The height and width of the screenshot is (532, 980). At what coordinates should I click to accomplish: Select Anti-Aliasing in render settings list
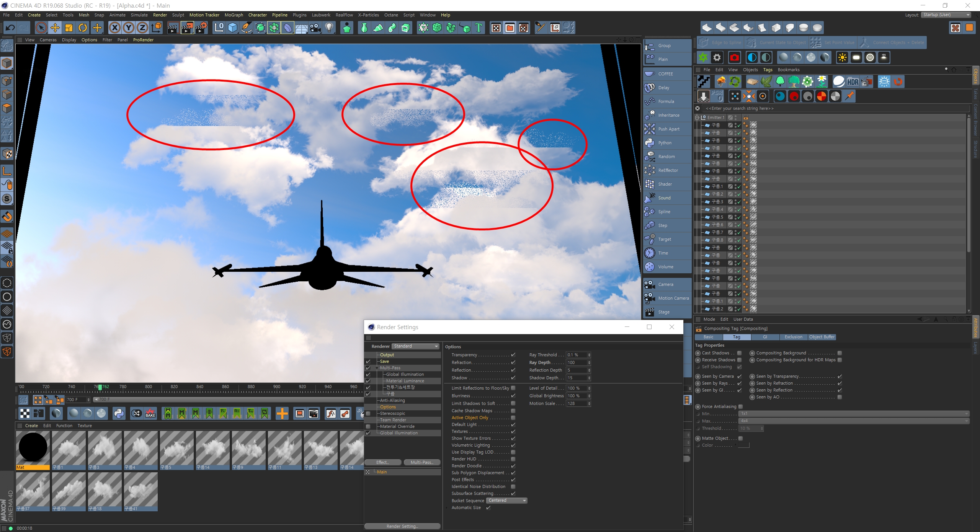392,400
